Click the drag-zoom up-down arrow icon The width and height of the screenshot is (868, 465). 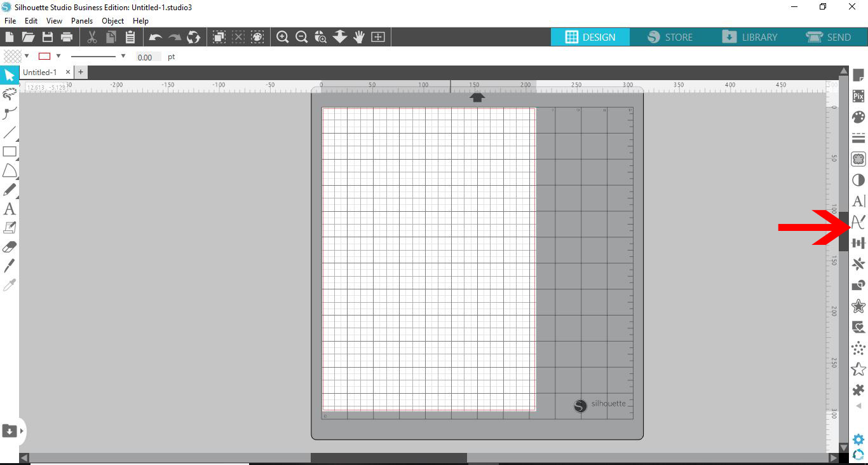(x=340, y=37)
